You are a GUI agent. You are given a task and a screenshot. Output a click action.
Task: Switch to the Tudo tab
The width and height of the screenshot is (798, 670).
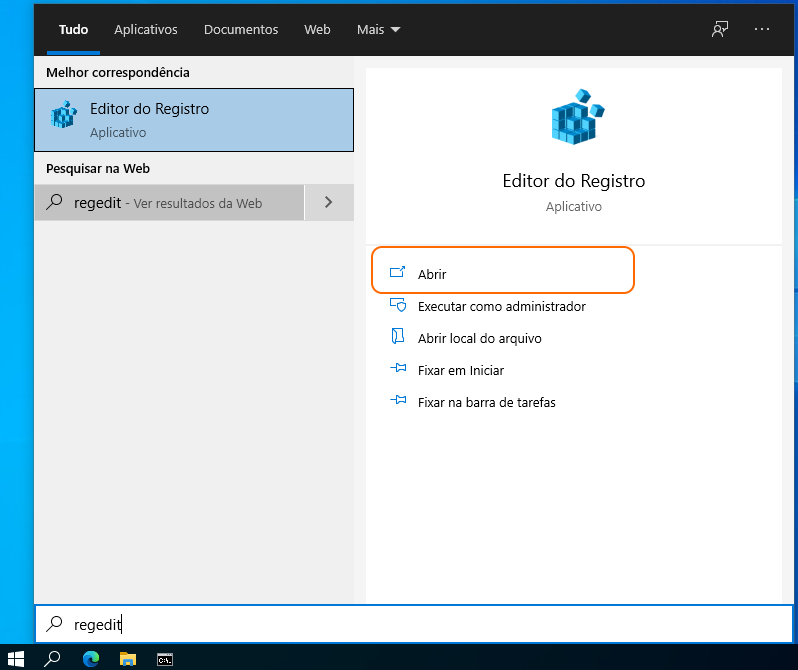pyautogui.click(x=73, y=30)
